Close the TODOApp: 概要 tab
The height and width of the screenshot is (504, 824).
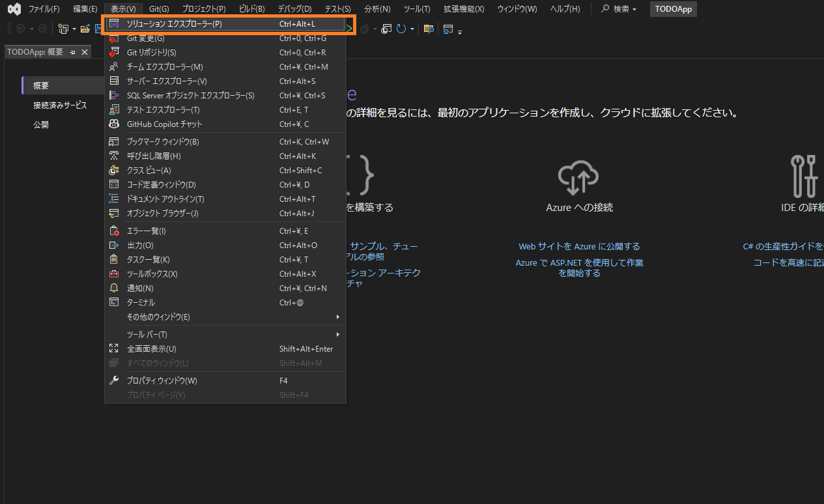pos(85,52)
